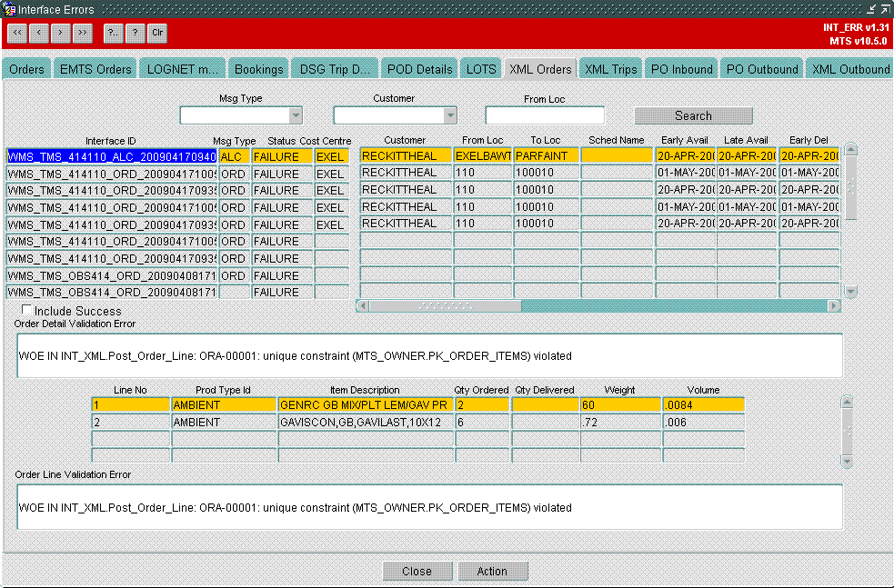Click order lines scroll-up arrow
894x588 pixels.
[847, 403]
